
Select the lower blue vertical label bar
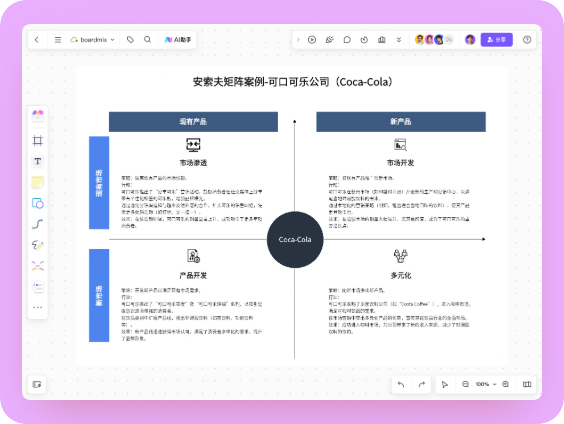pos(99,295)
